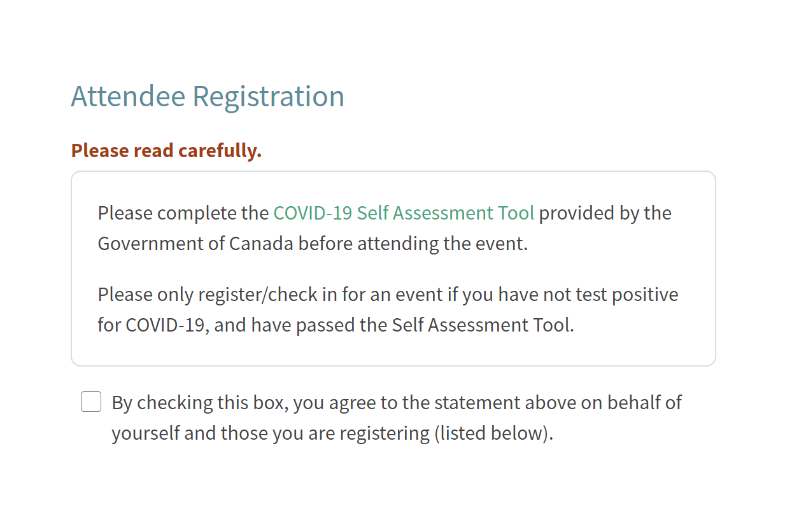Click 'Self Assessment Tool.' at second paragraph end
The width and height of the screenshot is (799, 532).
pyautogui.click(x=483, y=325)
